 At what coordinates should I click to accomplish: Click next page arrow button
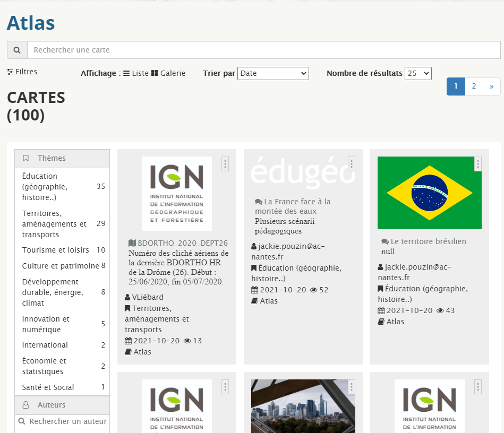pos(491,86)
